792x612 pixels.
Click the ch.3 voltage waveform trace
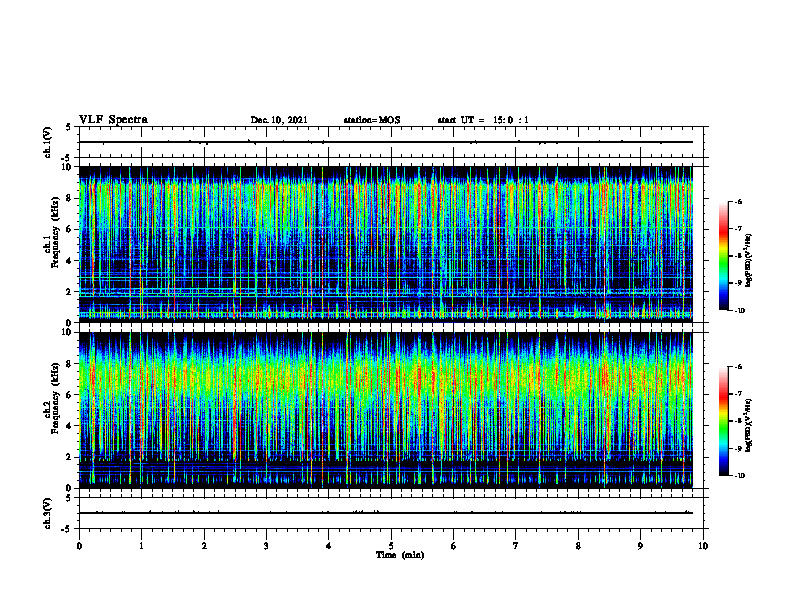tap(386, 513)
